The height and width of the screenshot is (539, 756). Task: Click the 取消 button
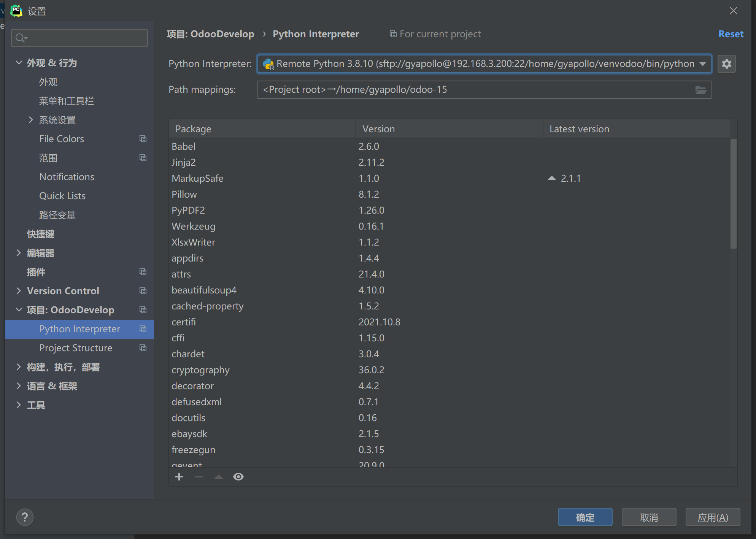point(649,517)
